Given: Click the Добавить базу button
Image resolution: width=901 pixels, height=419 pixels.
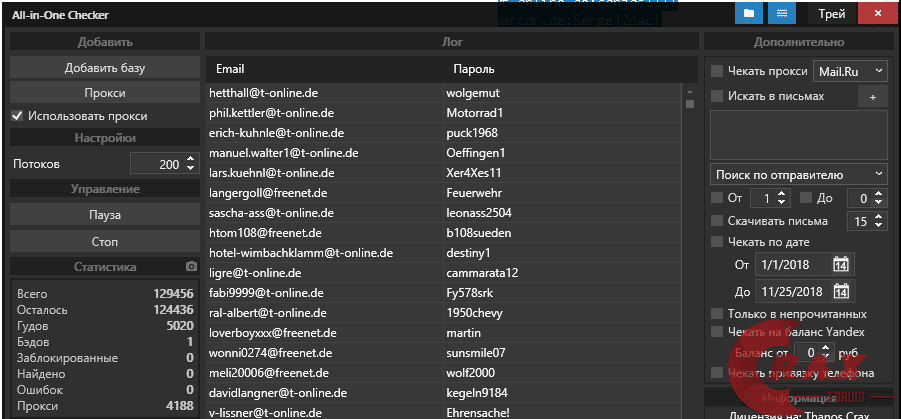Looking at the screenshot, I should tap(105, 68).
